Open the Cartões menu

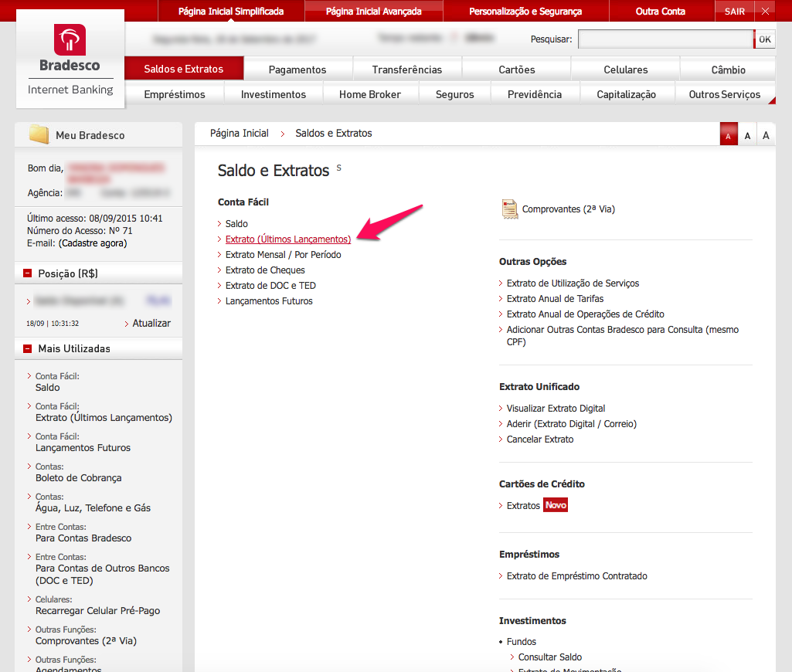click(517, 70)
